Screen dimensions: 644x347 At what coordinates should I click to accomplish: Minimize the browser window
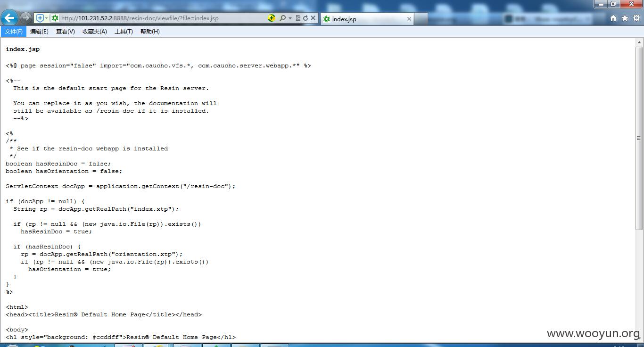(601, 4)
